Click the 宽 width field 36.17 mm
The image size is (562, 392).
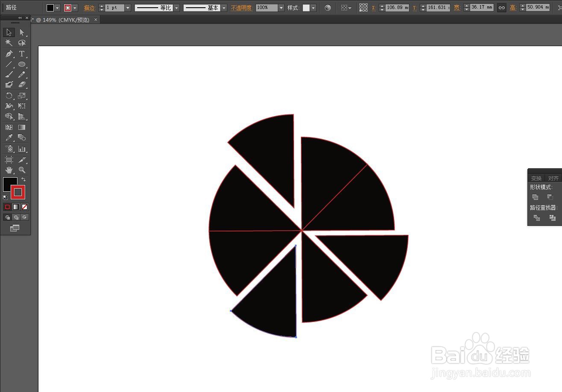point(482,8)
